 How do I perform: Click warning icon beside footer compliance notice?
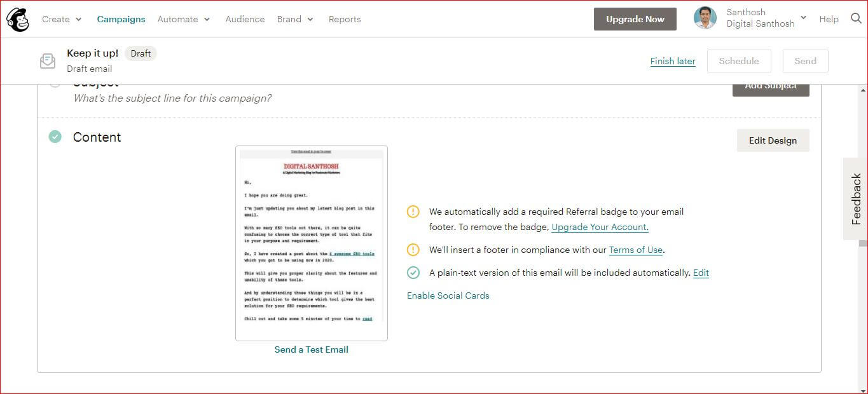coord(413,250)
